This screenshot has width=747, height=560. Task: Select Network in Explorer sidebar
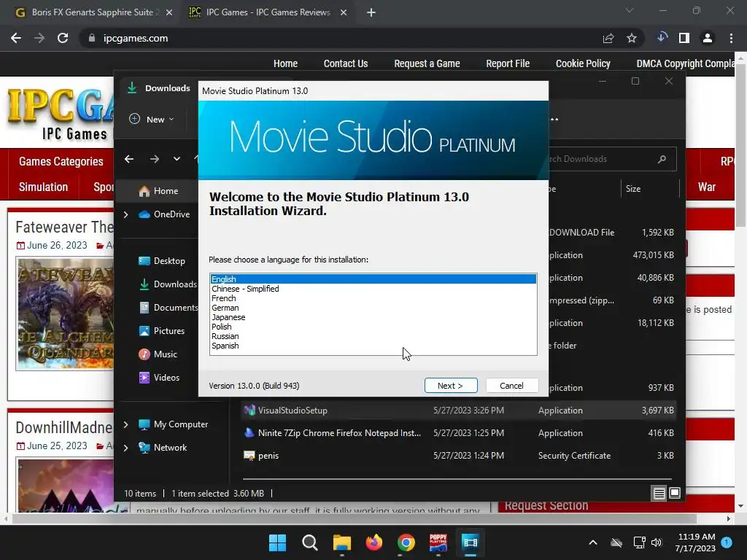point(163,448)
